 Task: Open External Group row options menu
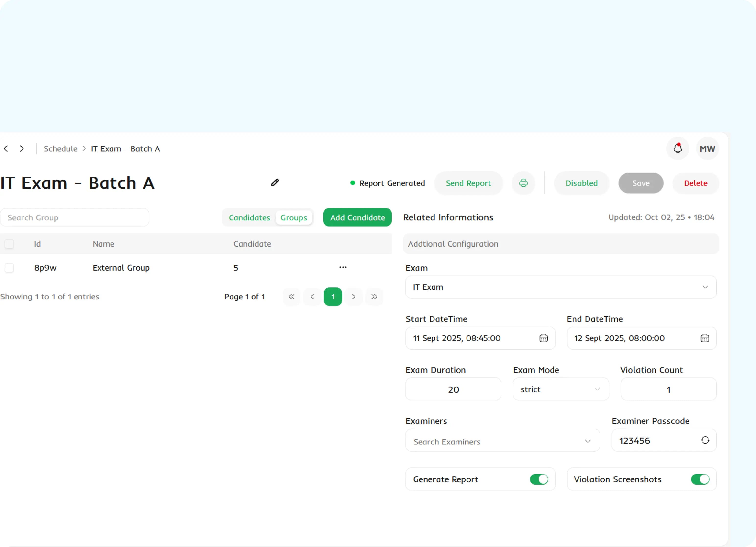pos(343,267)
